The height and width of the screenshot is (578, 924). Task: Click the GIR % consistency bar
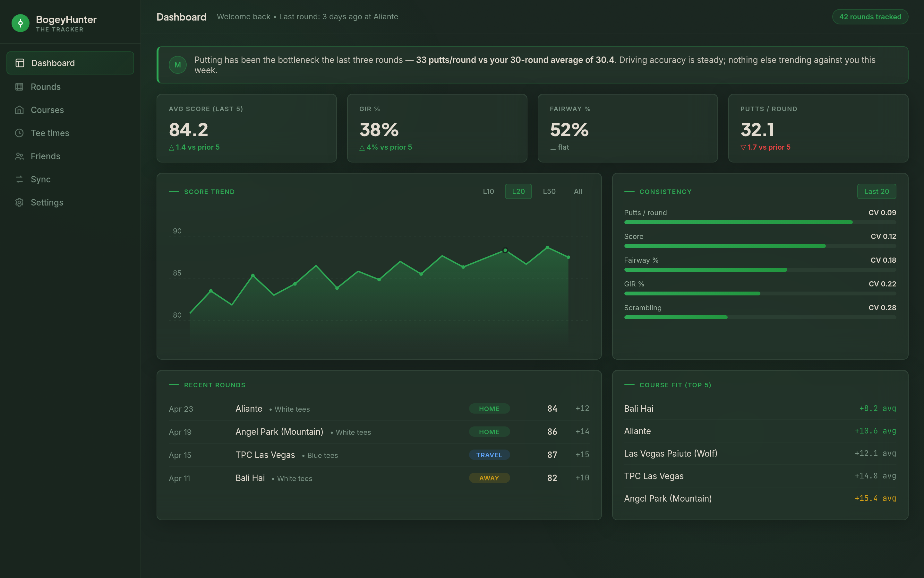tap(760, 293)
